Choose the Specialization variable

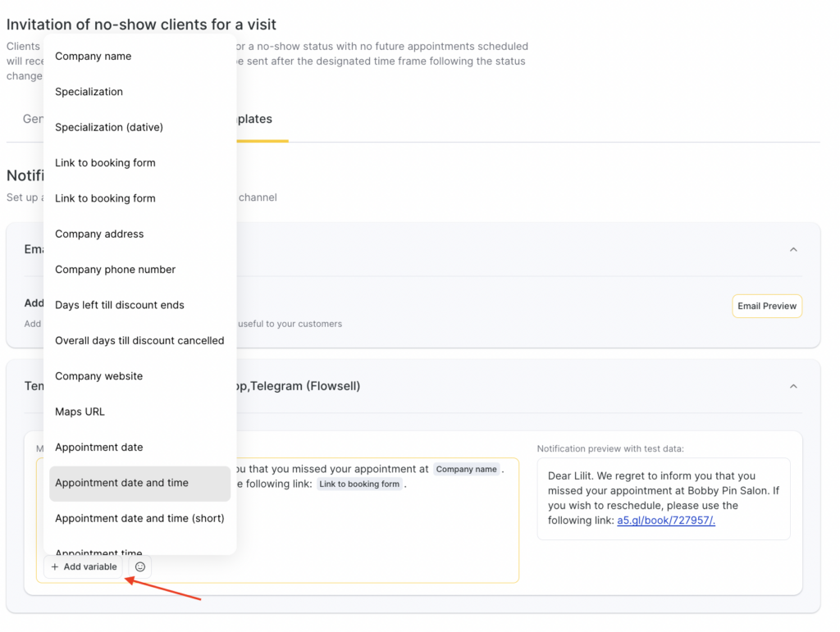coord(89,92)
